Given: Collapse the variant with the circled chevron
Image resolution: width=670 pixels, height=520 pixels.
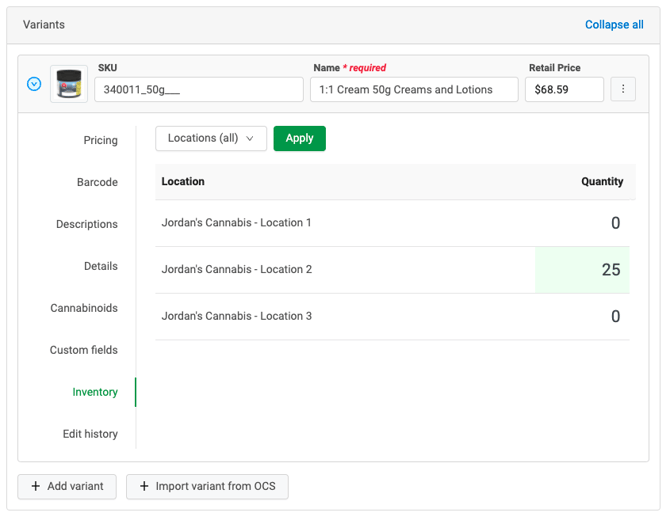Looking at the screenshot, I should [x=34, y=85].
